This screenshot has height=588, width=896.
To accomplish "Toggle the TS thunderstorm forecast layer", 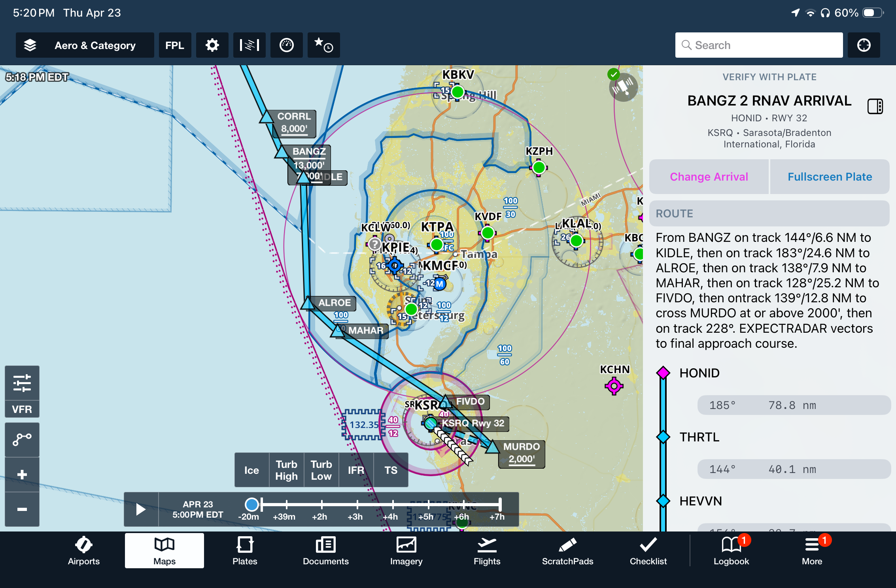I will coord(391,470).
